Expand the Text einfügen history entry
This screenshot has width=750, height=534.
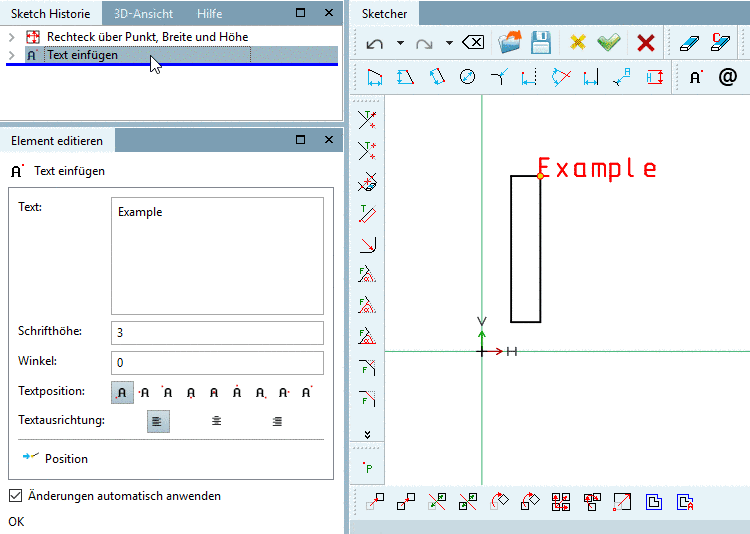pyautogui.click(x=12, y=55)
